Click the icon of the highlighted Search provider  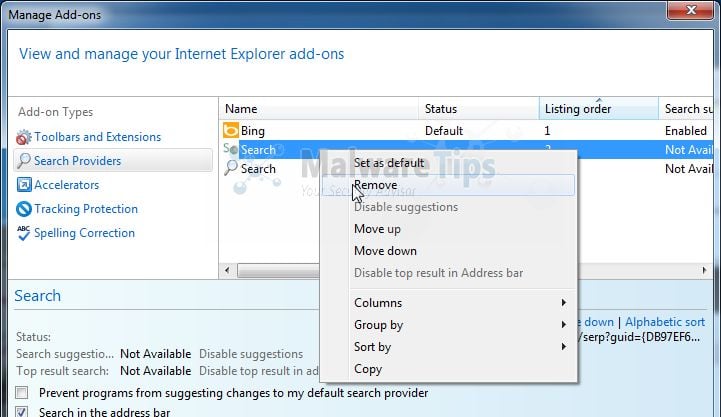(x=231, y=149)
